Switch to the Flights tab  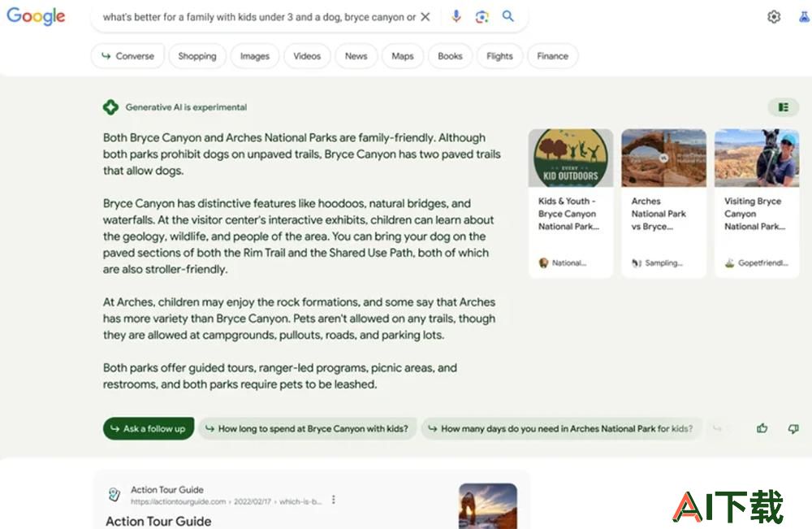(499, 56)
